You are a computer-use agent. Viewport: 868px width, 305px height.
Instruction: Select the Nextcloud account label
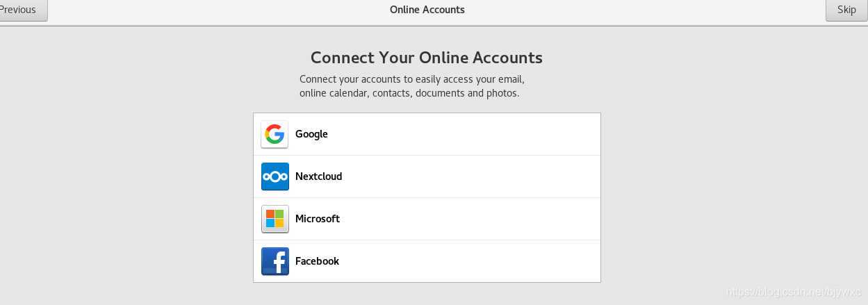(x=318, y=176)
